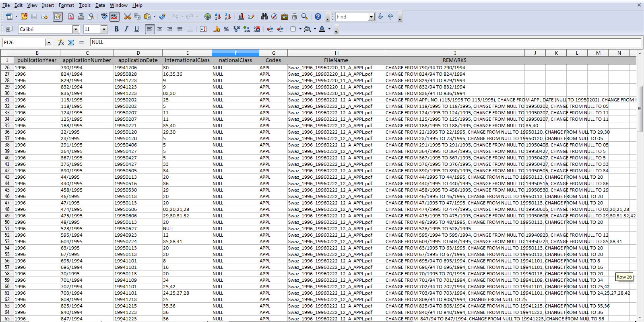This screenshot has height=322, width=644.
Task: Export directly as PDF
Action: click(x=71, y=17)
